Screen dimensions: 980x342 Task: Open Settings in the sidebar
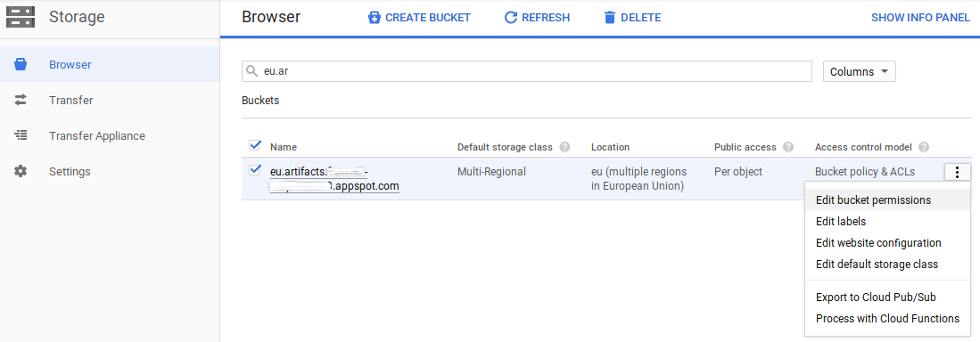[x=110, y=171]
